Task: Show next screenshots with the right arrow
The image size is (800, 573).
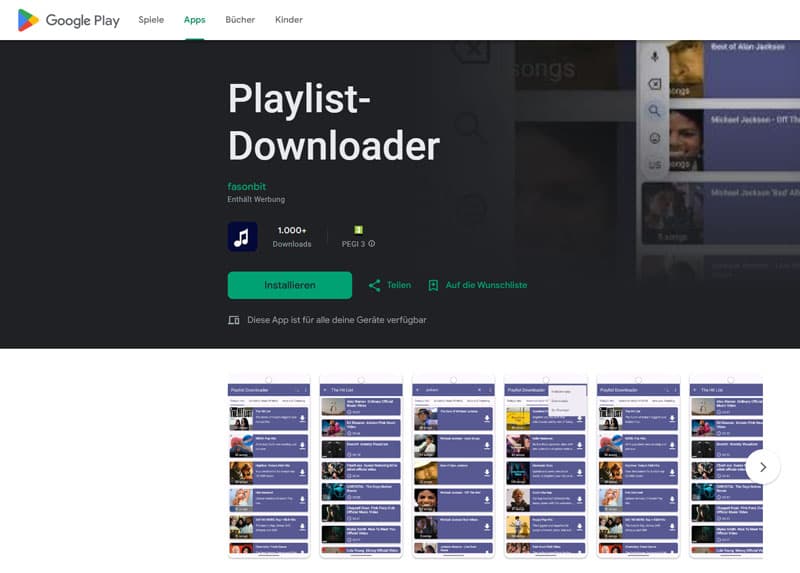Action: pyautogui.click(x=763, y=467)
